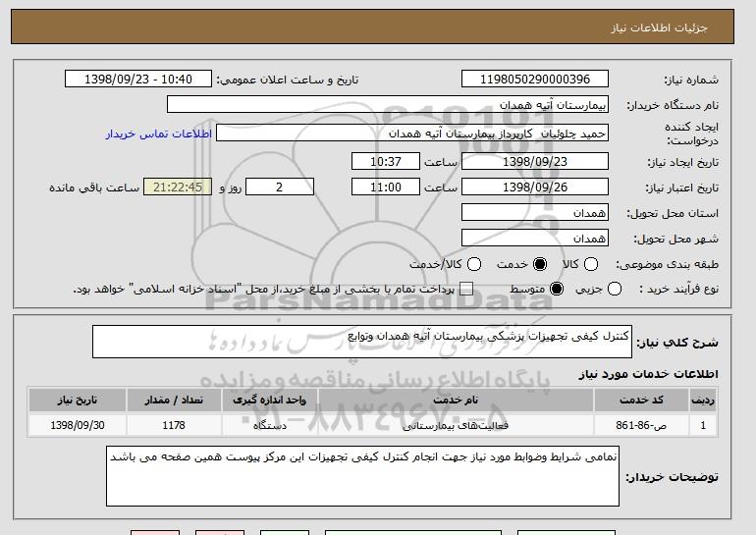
Task: Click the delivery city field همدان
Action: pyautogui.click(x=535, y=239)
